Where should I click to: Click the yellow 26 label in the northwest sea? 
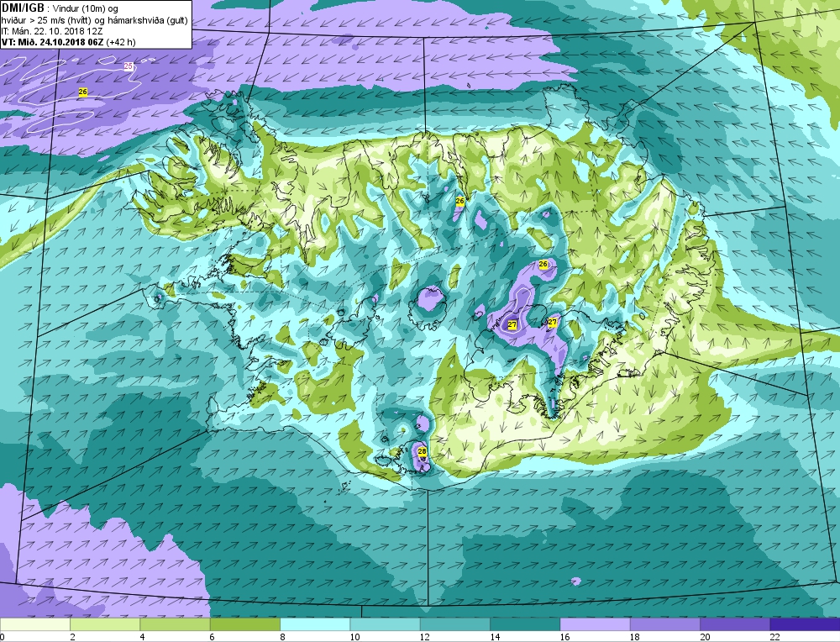coord(82,92)
